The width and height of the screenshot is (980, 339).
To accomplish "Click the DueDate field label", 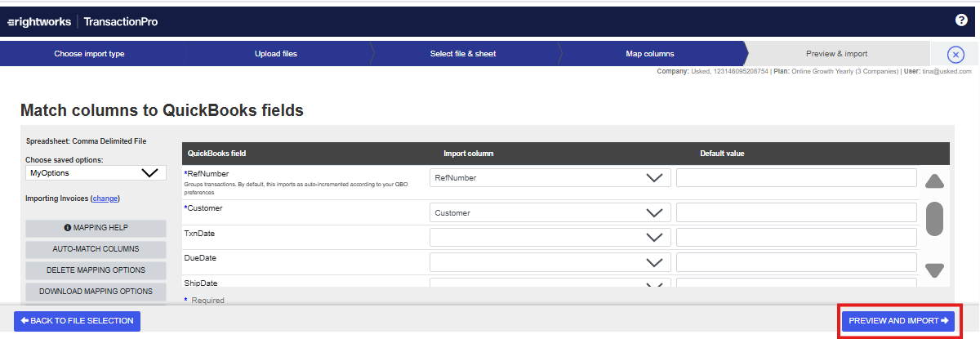I will tap(200, 258).
